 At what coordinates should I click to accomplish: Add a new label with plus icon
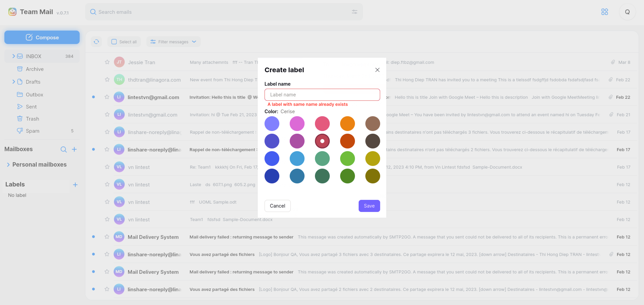tap(75, 185)
